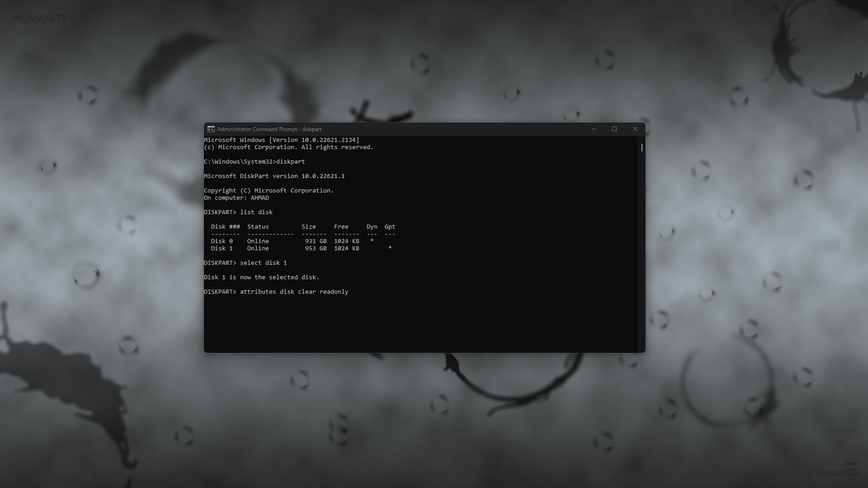Click the 'list disk' command text
Screen dimensions: 868x488
[x=257, y=212]
